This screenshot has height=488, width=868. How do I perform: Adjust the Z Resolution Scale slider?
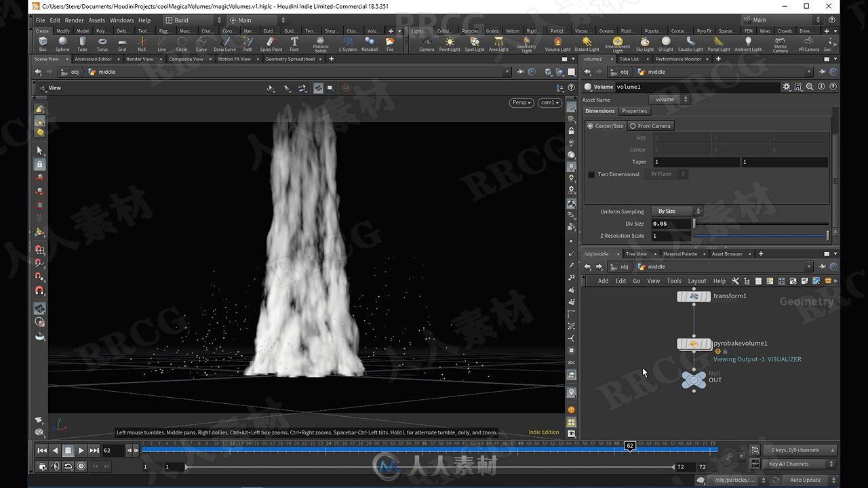point(760,236)
